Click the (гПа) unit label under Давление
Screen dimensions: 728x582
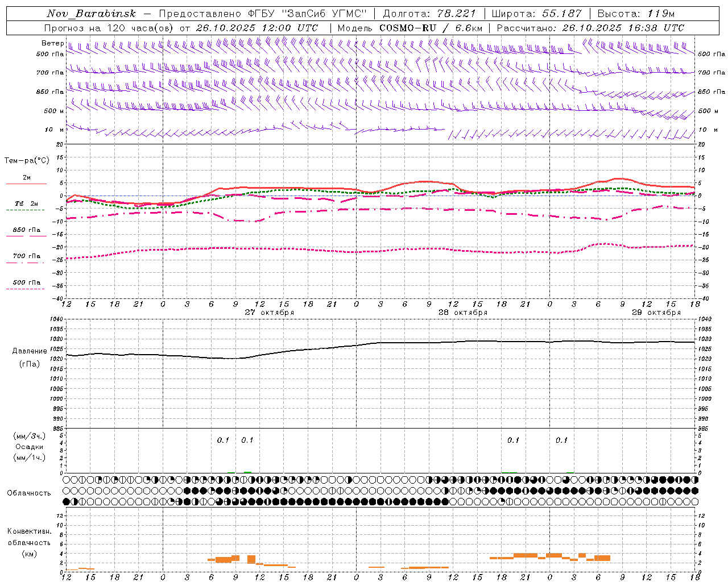(30, 364)
